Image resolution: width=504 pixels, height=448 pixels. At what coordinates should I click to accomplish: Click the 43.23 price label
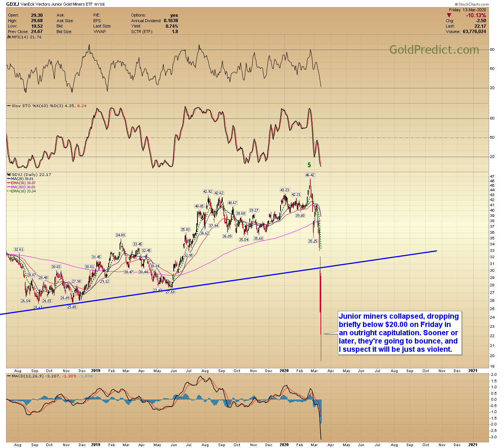coord(284,190)
